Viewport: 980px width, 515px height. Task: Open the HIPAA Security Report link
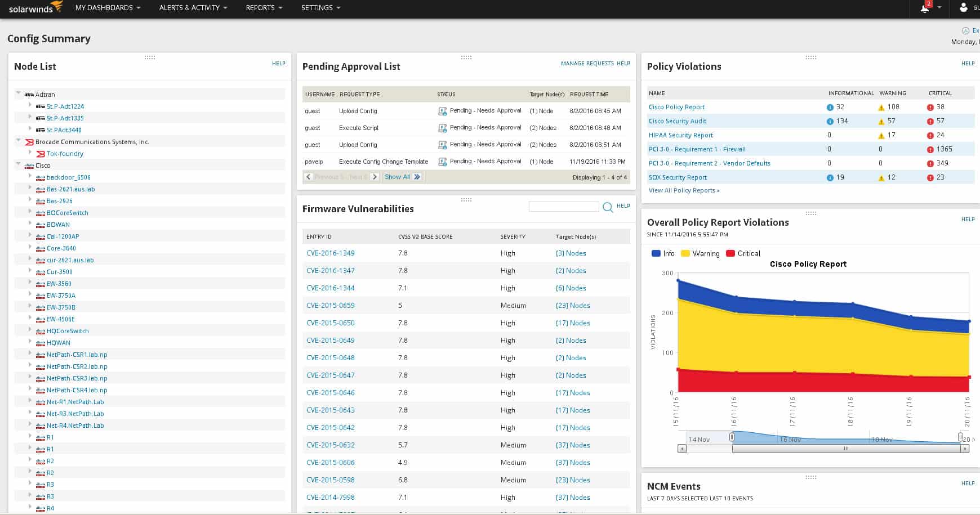coord(680,135)
